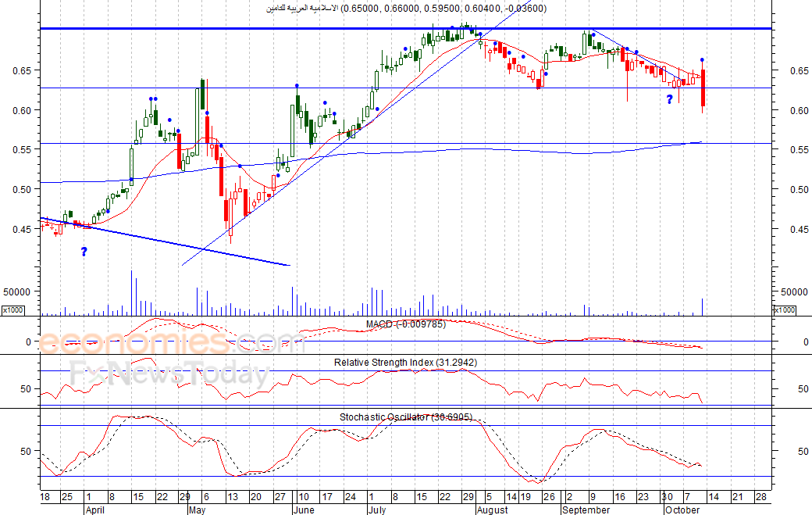The width and height of the screenshot is (812, 515).
Task: Click the 0.50 price label on right axis
Action: (x=799, y=189)
